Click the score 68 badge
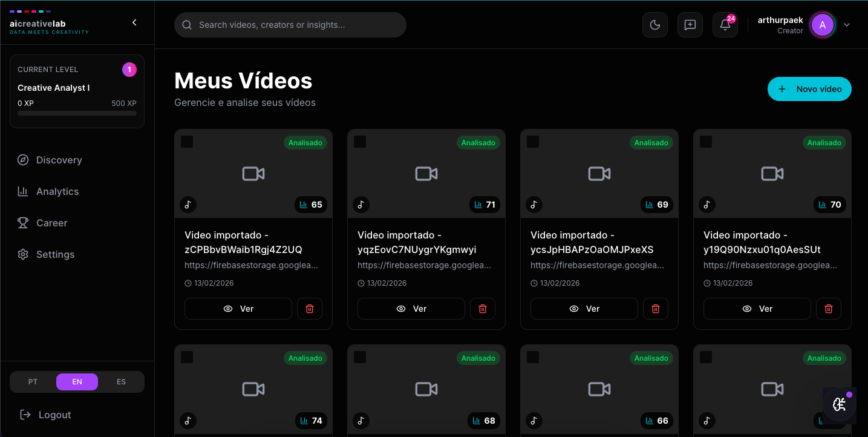868x437 pixels. point(484,420)
